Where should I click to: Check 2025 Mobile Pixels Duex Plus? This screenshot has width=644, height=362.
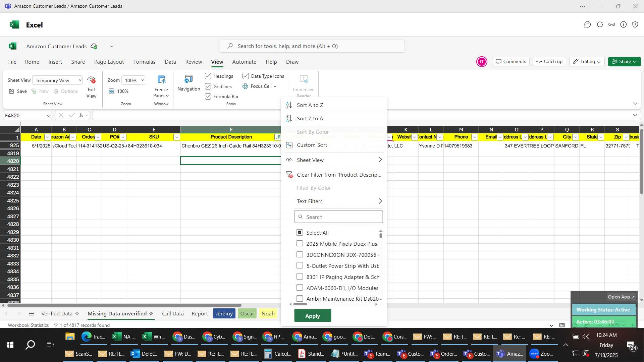tap(300, 243)
